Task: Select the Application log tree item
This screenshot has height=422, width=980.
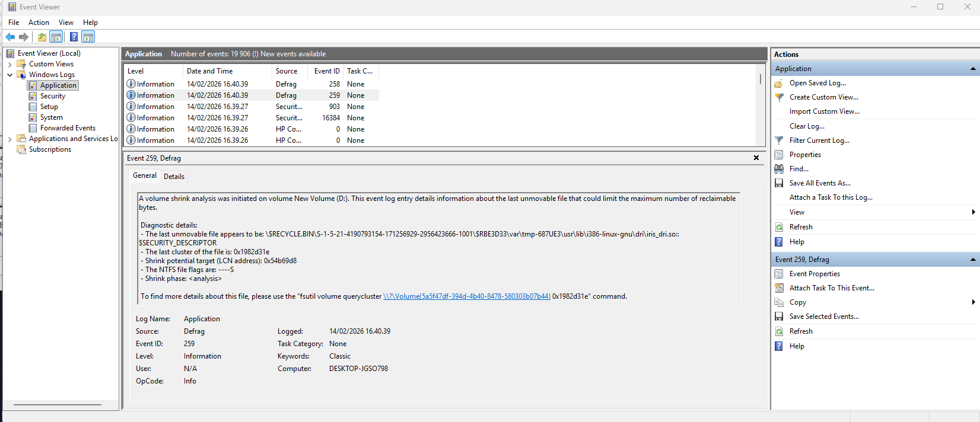Action: point(58,85)
